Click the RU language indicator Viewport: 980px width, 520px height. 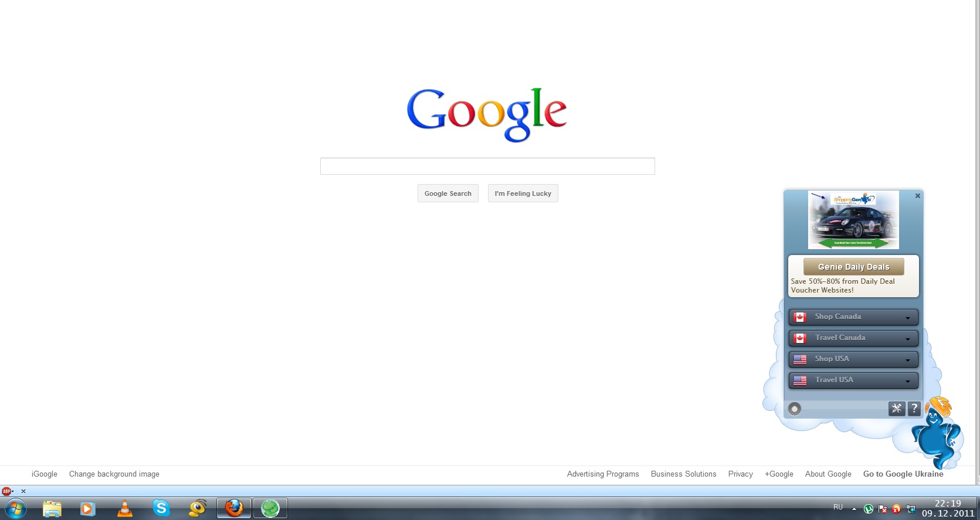coord(838,507)
